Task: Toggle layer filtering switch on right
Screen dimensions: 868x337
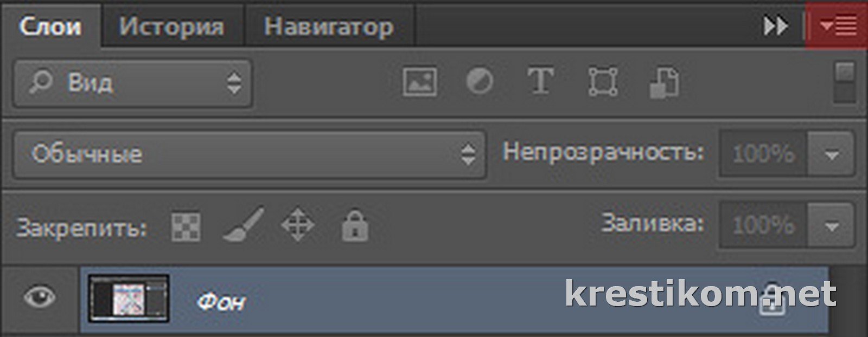Action: (x=844, y=82)
